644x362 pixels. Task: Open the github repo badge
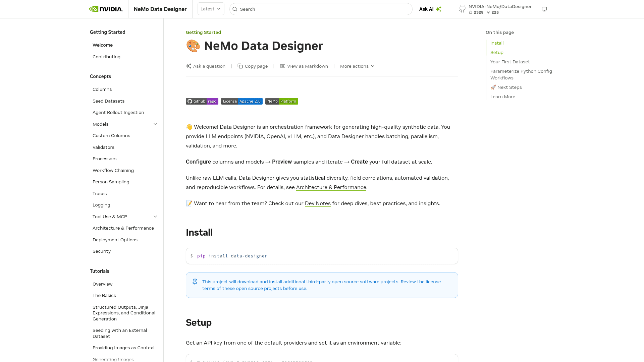202,101
